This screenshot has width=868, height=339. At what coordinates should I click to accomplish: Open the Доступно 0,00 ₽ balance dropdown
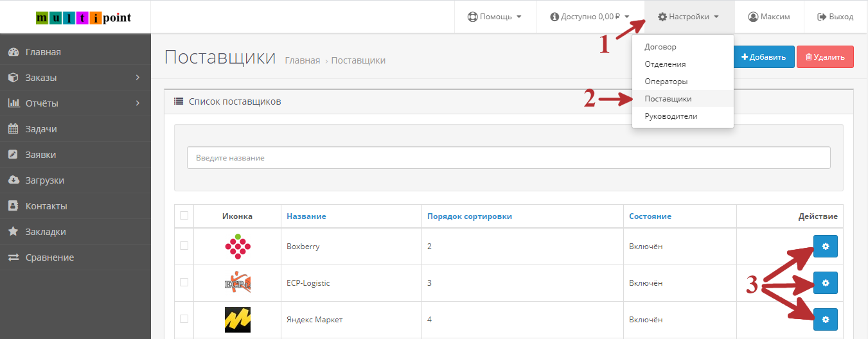click(x=590, y=17)
